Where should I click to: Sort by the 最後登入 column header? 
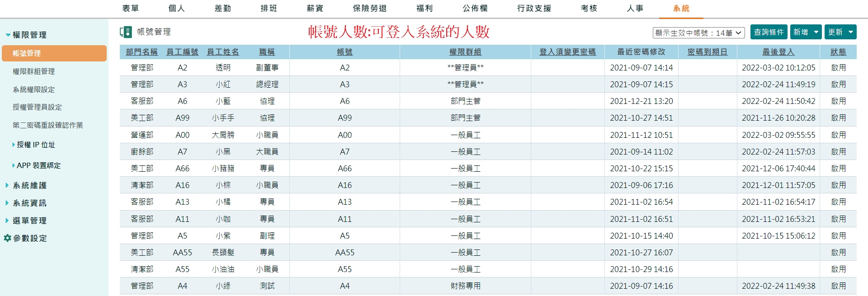pos(778,52)
